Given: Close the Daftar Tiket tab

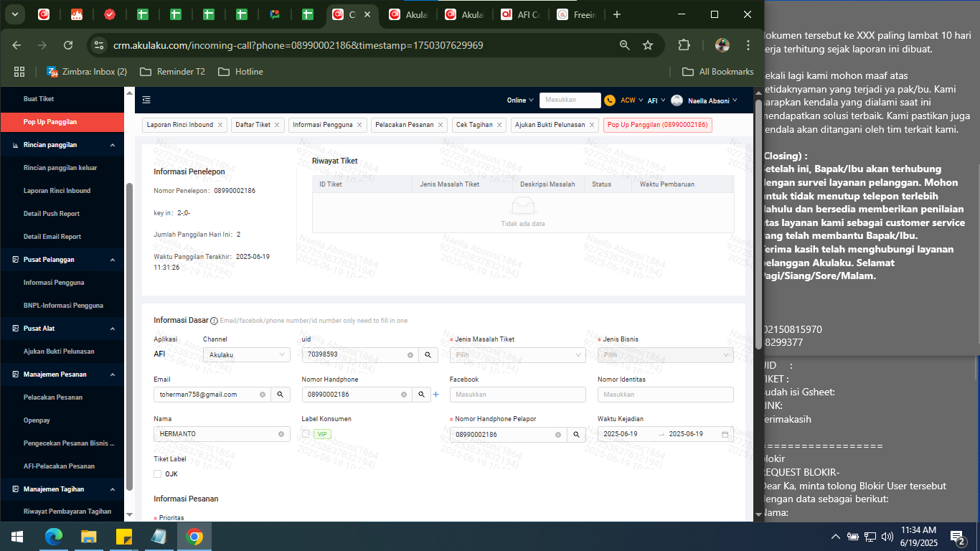Looking at the screenshot, I should coord(278,125).
